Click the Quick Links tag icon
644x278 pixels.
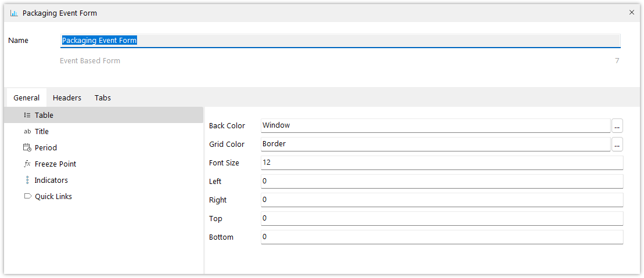27,196
